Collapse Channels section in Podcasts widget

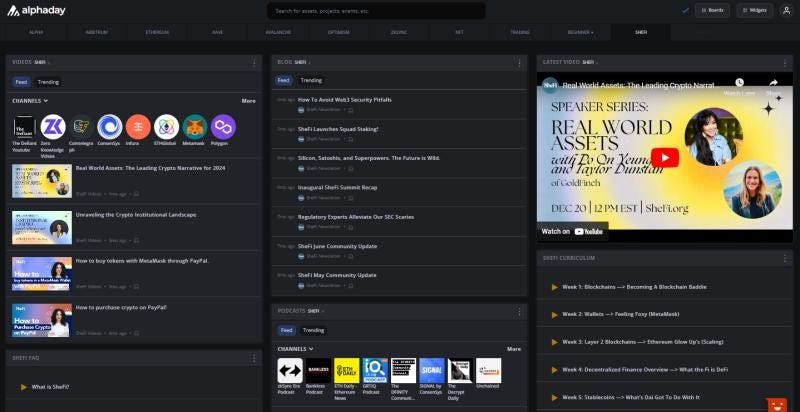[x=295, y=349]
